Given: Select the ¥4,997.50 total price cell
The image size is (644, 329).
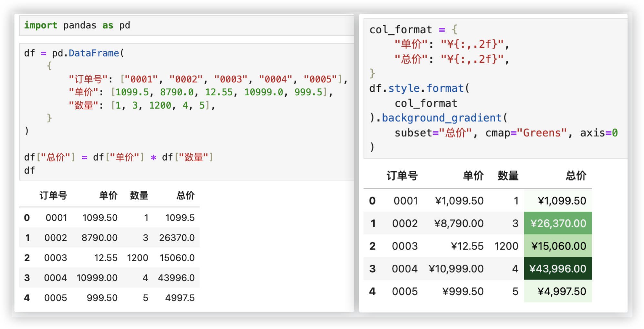Looking at the screenshot, I should pos(561,292).
